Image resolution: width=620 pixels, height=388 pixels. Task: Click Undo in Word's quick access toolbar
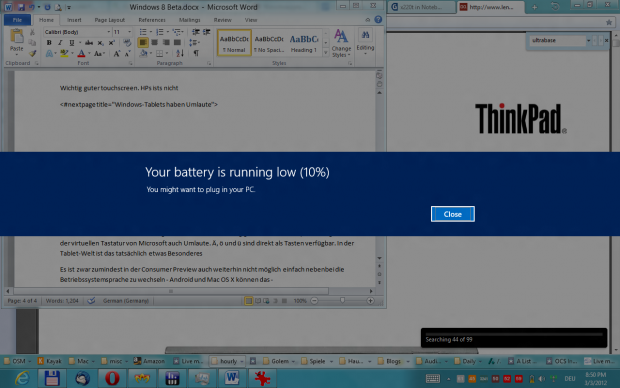[32, 7]
